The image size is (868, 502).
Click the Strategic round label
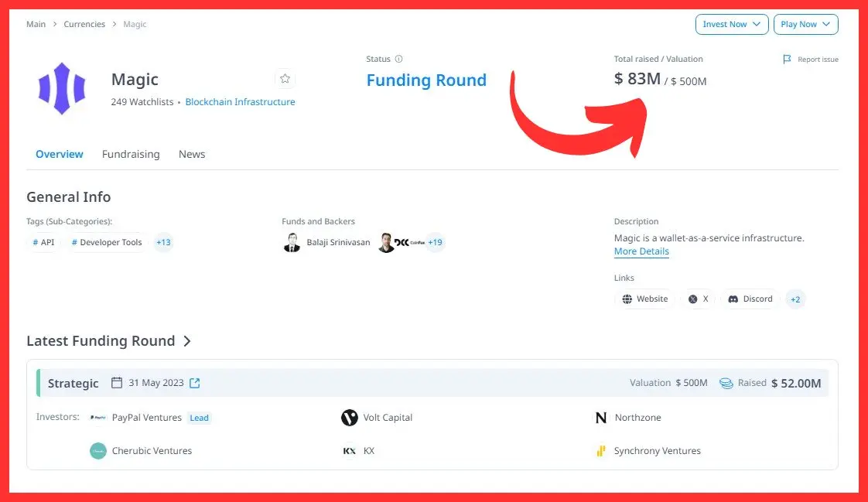[x=73, y=384]
